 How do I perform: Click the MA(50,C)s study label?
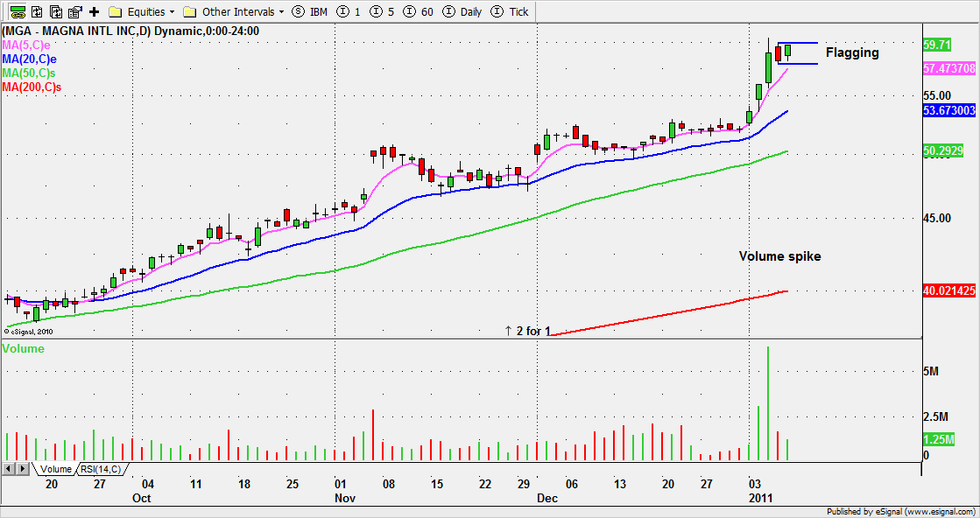pyautogui.click(x=30, y=73)
